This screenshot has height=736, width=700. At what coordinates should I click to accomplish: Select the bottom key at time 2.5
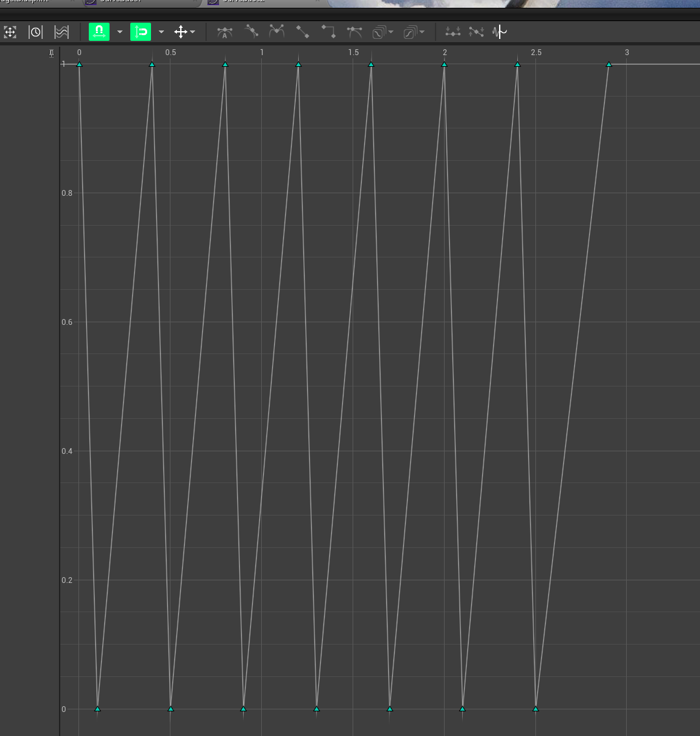pos(536,709)
